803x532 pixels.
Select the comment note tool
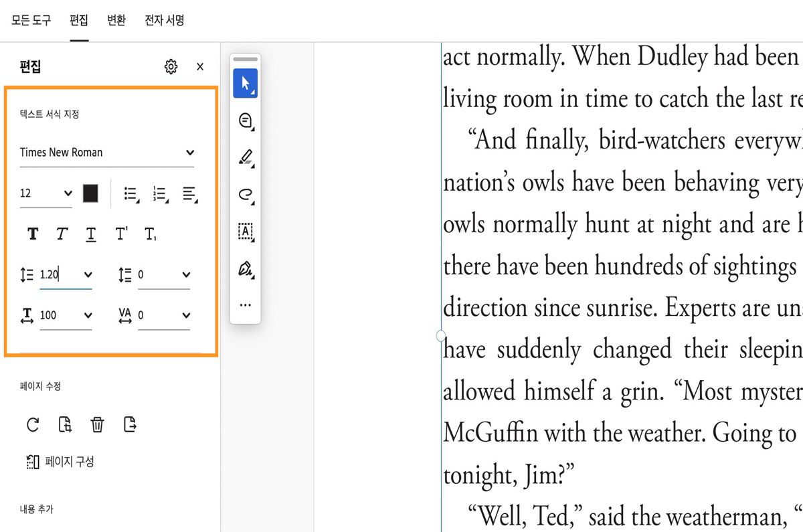[245, 121]
